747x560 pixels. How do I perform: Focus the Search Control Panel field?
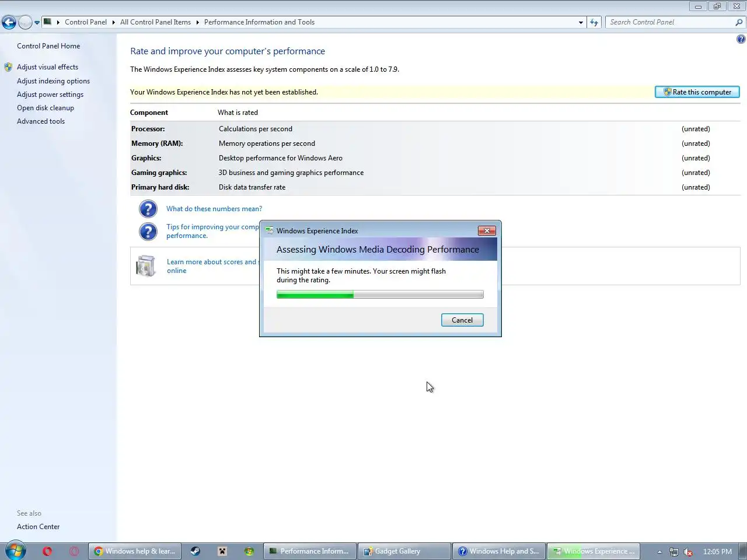pos(670,22)
